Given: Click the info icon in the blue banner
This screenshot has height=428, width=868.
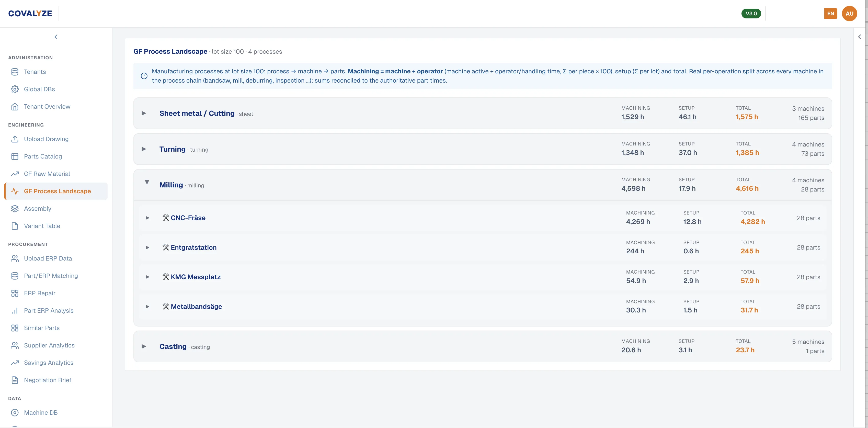Looking at the screenshot, I should (144, 76).
